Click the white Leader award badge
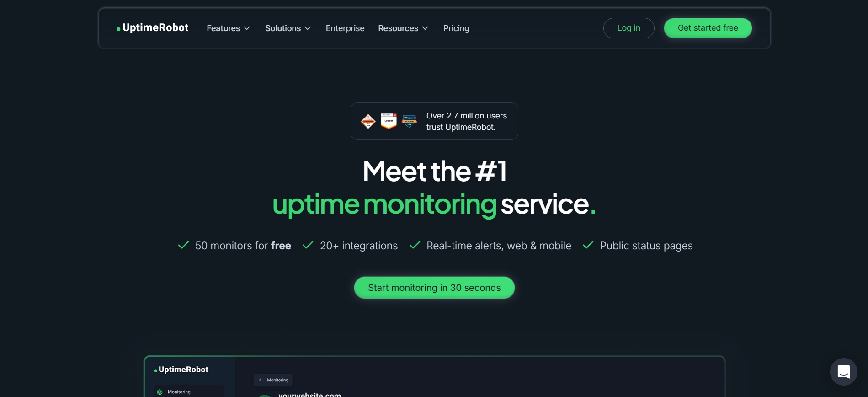The width and height of the screenshot is (868, 397). tap(389, 121)
